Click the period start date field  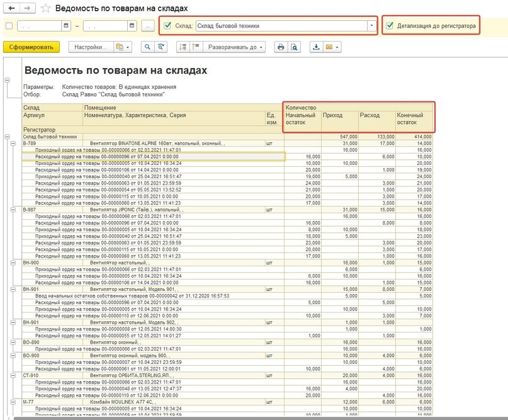pyautogui.click(x=40, y=26)
